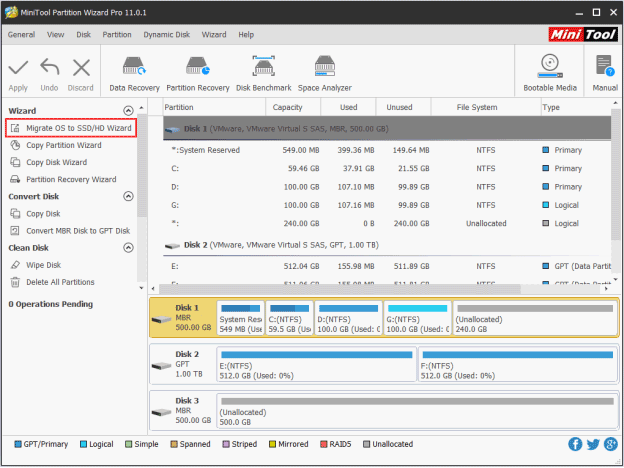Viewport: 624px width, 468px height.
Task: Start Migrate OS to SSD/HD Wizard
Action: (78, 128)
